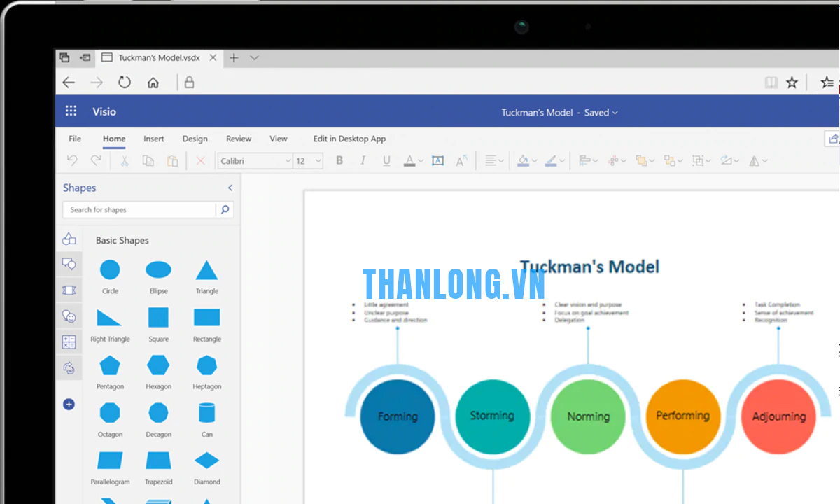Open the Calibri font name dropdown

[x=287, y=161]
